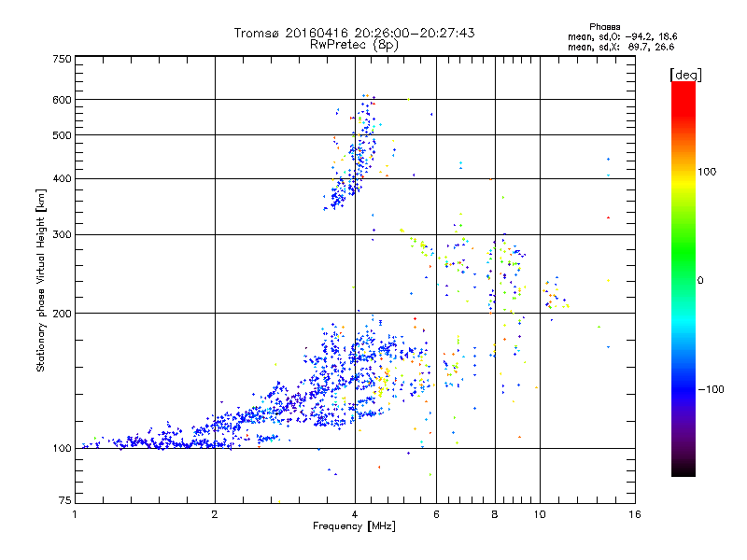This screenshot has width=747, height=560.
Task: Click the y-axis tick '400'
Action: (63, 179)
